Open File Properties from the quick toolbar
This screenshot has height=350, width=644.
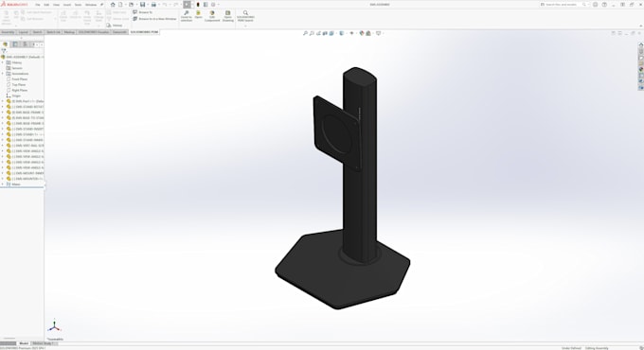(206, 5)
